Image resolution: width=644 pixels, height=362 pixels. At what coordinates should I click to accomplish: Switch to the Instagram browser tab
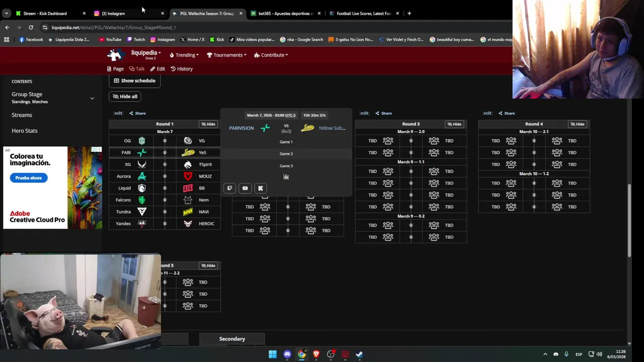(x=128, y=14)
